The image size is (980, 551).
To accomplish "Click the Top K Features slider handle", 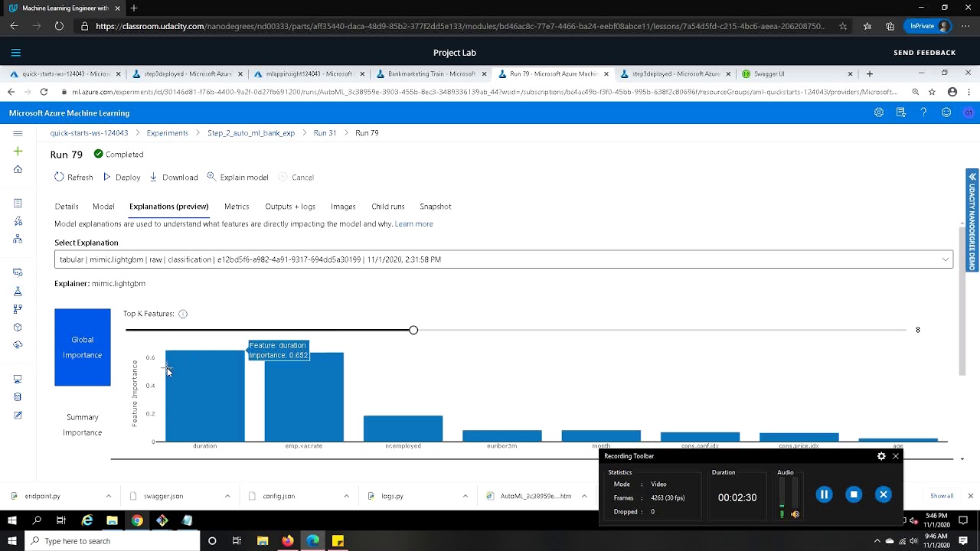I will [413, 330].
